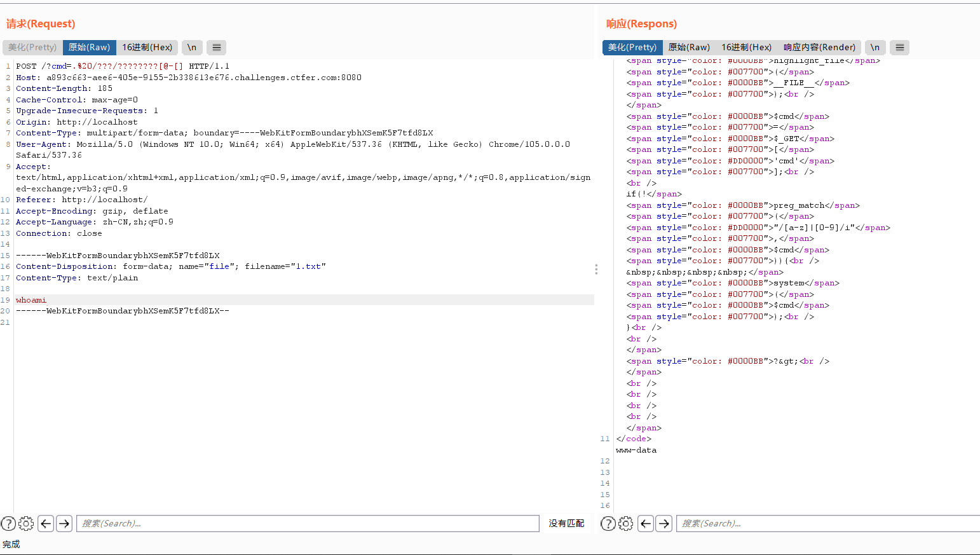This screenshot has width=980, height=555.
Task: Open response search settings gear
Action: tap(626, 524)
